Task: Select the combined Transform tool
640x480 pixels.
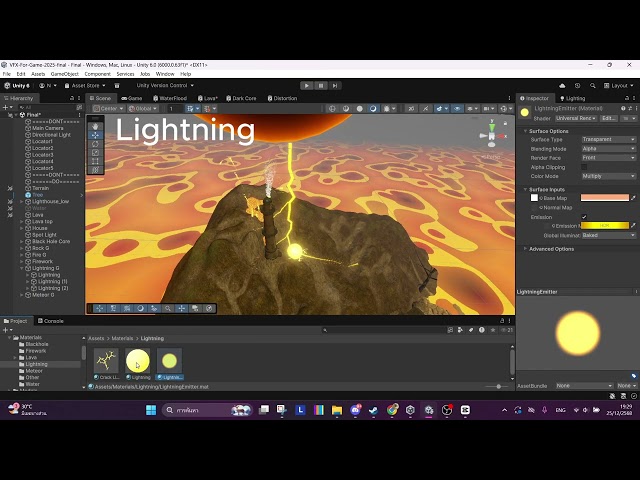Action: click(x=96, y=170)
